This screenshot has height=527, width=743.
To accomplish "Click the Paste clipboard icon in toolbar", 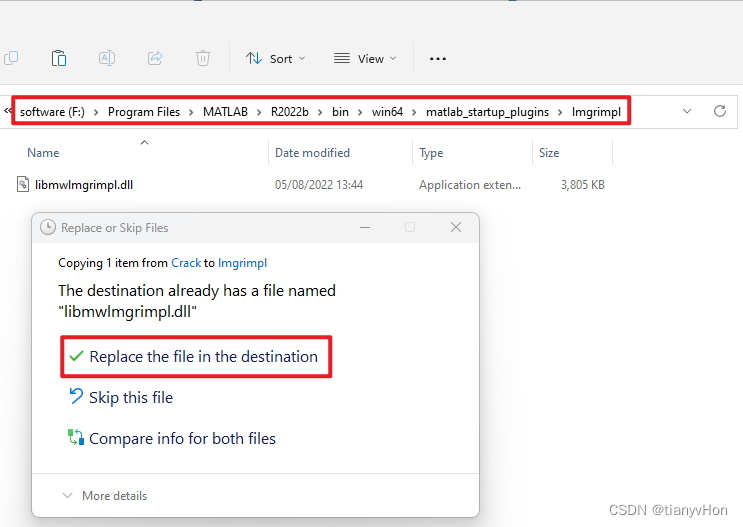I will [59, 58].
